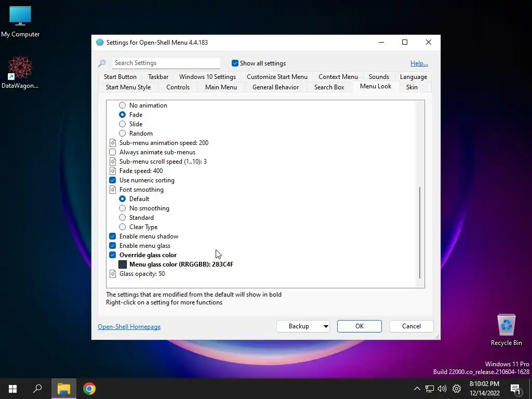The height and width of the screenshot is (399, 532).
Task: Click the search magnifier icon in Settings
Action: coord(102,63)
